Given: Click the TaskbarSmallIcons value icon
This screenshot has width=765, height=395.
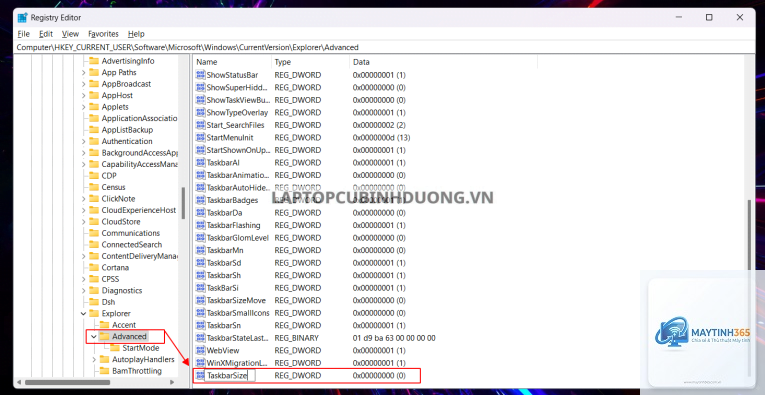Looking at the screenshot, I should click(x=200, y=313).
